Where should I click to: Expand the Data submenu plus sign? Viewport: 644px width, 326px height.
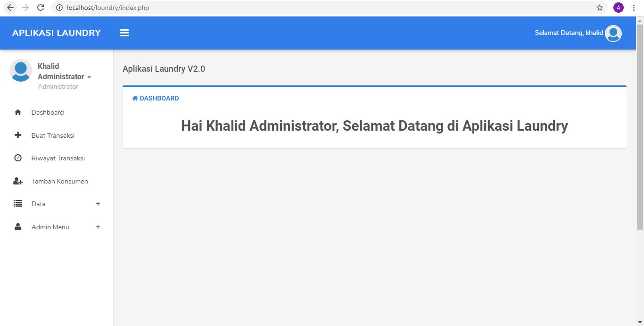coord(98,204)
